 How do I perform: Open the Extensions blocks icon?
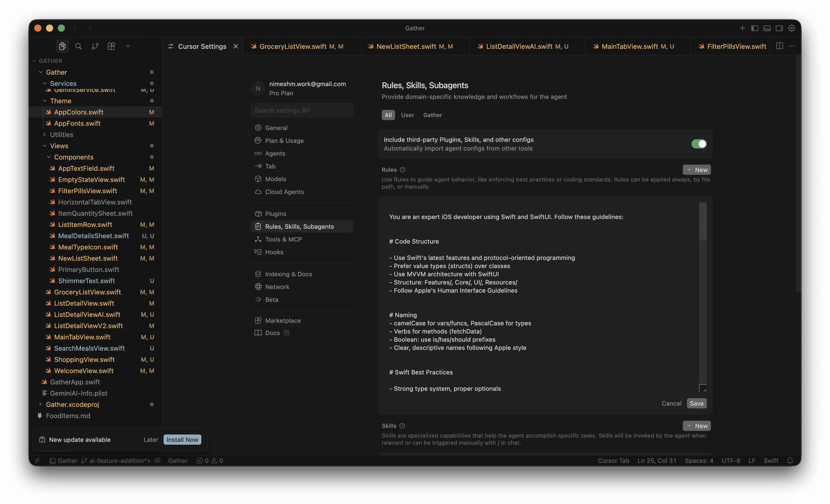pyautogui.click(x=111, y=46)
